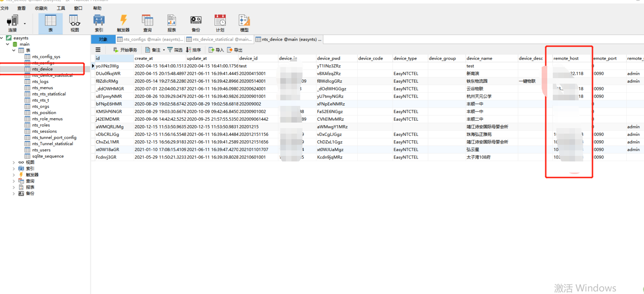Click the device_pwd column header
This screenshot has height=294, width=644.
[x=336, y=58]
